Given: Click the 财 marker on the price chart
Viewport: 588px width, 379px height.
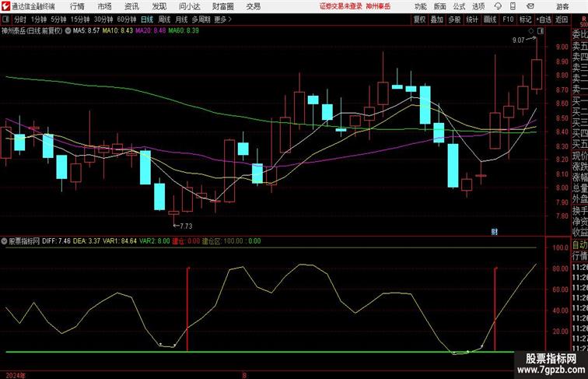Looking at the screenshot, I should click(x=494, y=232).
